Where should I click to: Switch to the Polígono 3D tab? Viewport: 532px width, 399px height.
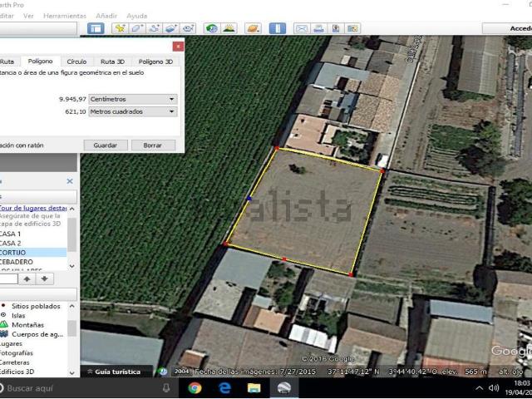tap(155, 62)
